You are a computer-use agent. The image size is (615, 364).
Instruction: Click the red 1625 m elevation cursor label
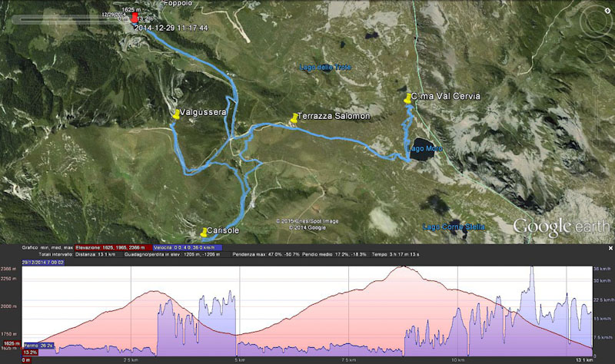coord(12,343)
